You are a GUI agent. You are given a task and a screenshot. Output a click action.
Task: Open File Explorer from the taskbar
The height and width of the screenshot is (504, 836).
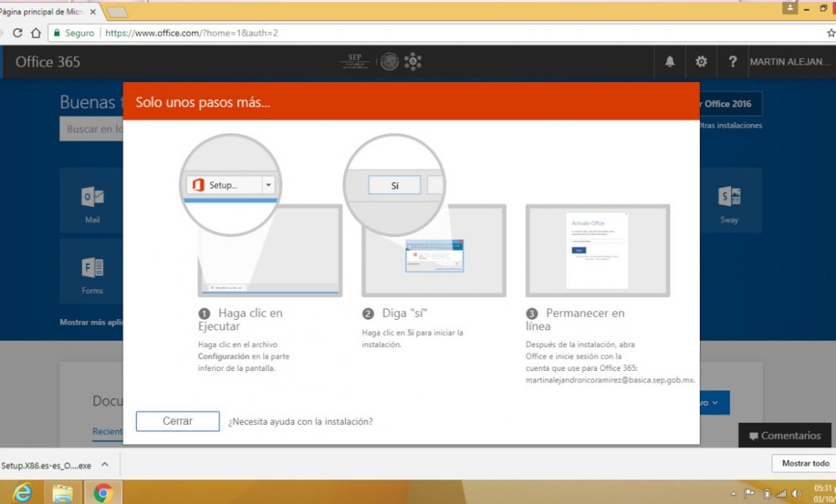pyautogui.click(x=63, y=492)
